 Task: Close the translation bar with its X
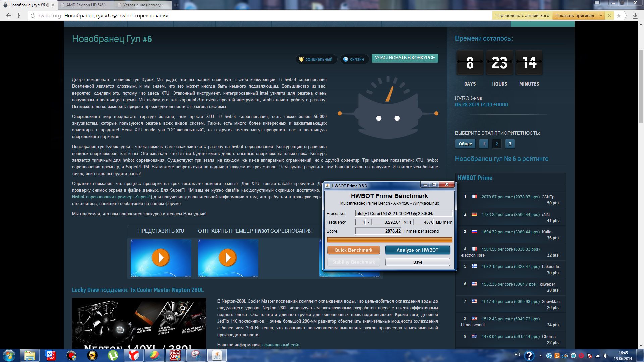pos(609,15)
